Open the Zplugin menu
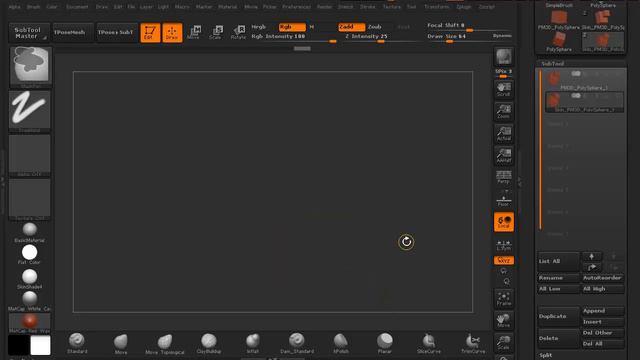The height and width of the screenshot is (360, 640). tap(464, 7)
